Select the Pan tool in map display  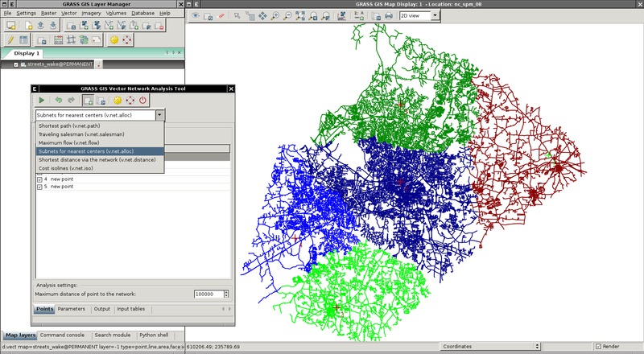pos(262,15)
